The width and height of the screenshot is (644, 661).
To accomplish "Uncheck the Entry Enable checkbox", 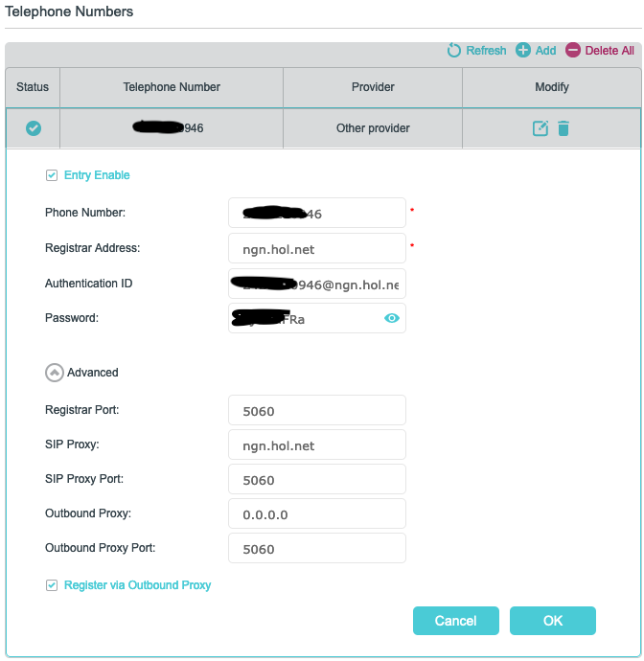I will tap(52, 175).
